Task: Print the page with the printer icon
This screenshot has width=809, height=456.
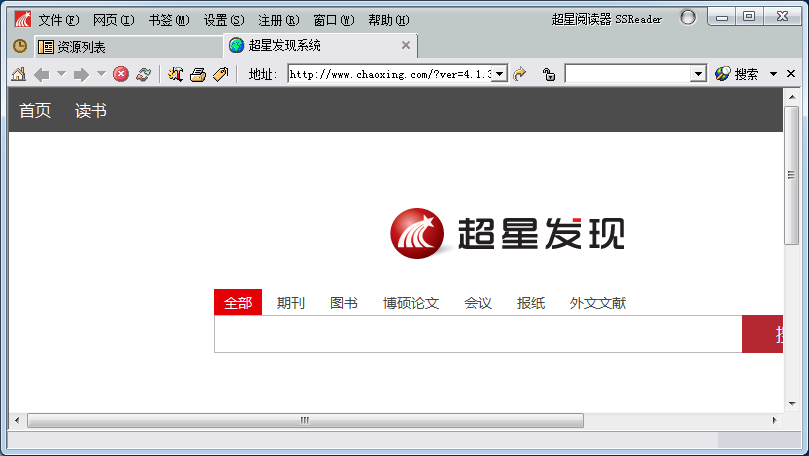Action: (198, 75)
